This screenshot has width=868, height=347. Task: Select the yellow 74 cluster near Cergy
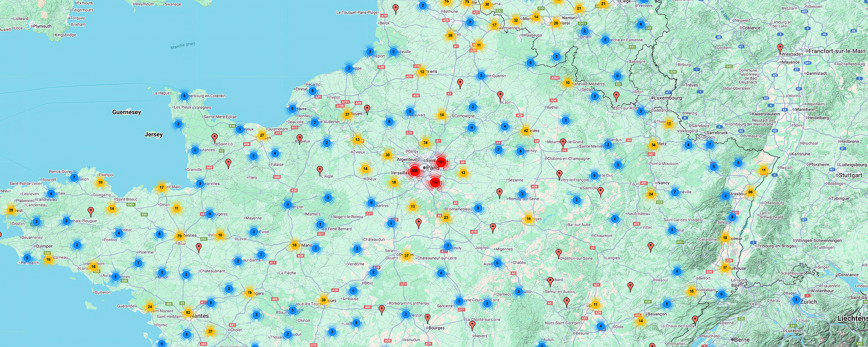425,143
